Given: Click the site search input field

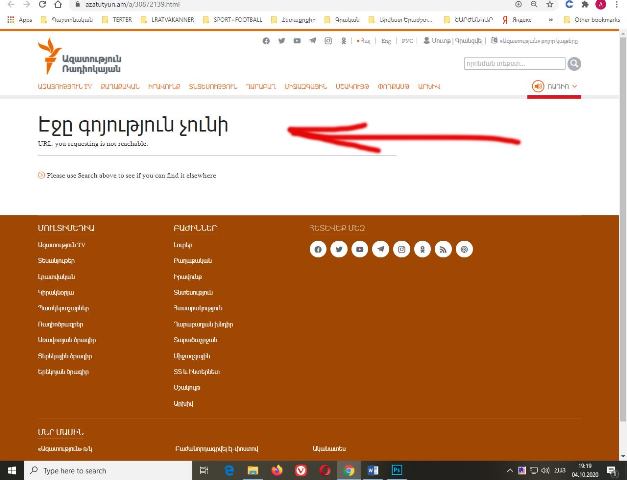Looking at the screenshot, I should pos(514,63).
